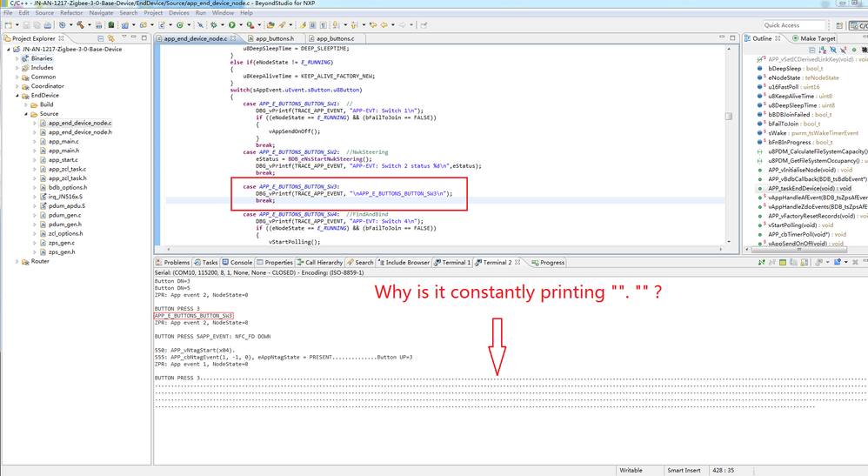This screenshot has width=868, height=476.
Task: Switch to app_buttons.c editor tab
Action: point(335,39)
